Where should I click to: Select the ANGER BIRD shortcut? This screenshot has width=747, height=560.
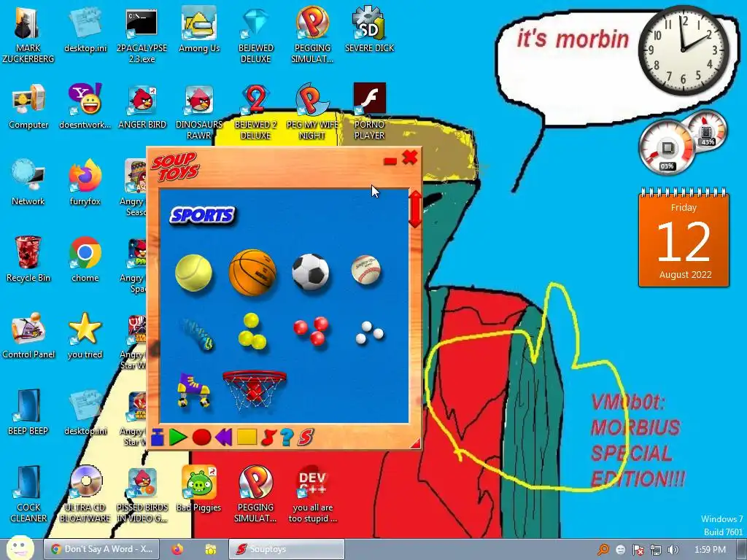click(x=142, y=107)
